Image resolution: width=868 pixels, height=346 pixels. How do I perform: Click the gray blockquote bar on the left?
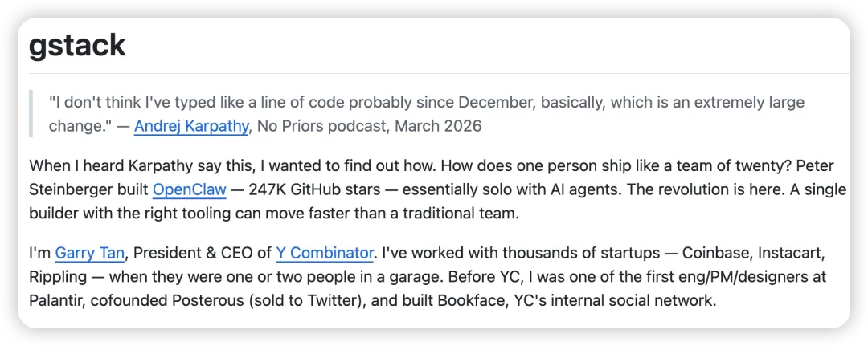[x=31, y=114]
